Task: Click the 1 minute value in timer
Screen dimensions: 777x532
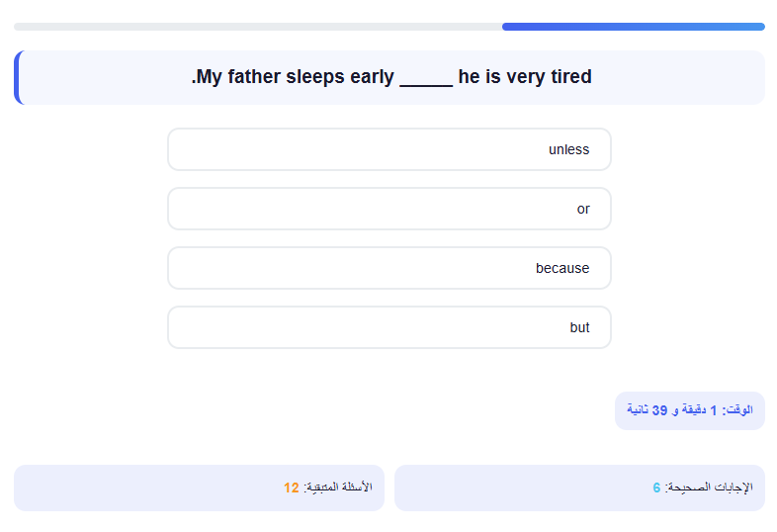Action: pyautogui.click(x=713, y=410)
